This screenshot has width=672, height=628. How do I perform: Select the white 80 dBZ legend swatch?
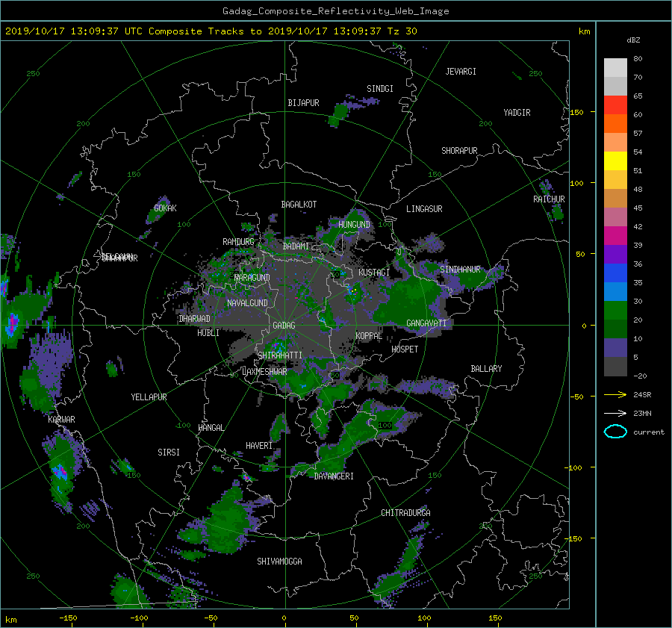click(615, 68)
